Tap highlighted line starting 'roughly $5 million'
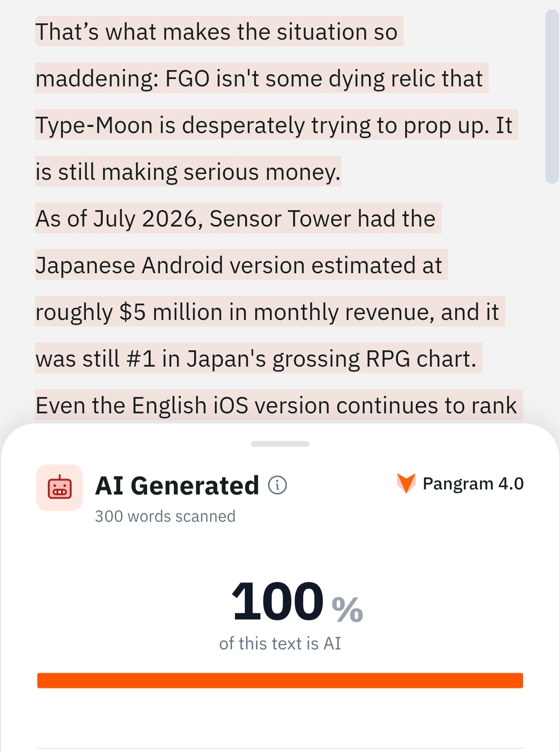560x752 pixels. pos(270,311)
